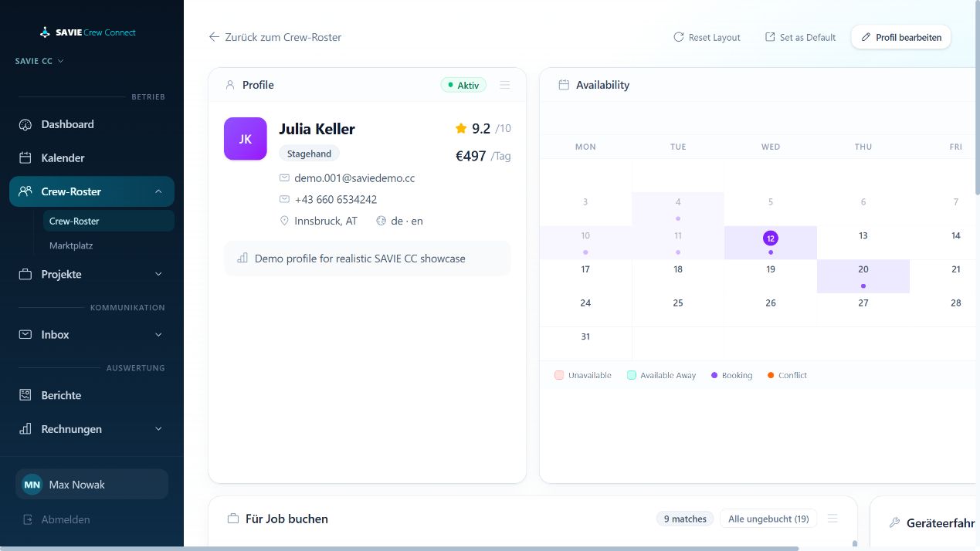Click the Set as Default export icon
Viewport: 980px width, 551px height.
tap(770, 37)
